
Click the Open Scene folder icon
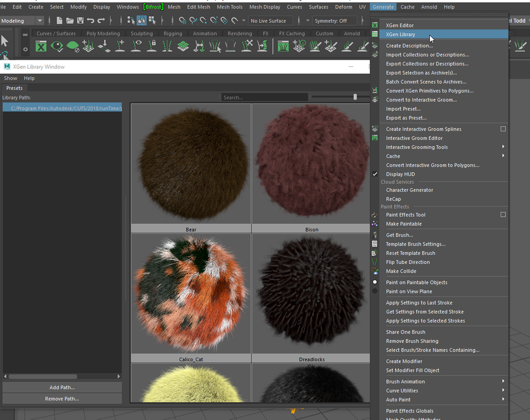69,21
